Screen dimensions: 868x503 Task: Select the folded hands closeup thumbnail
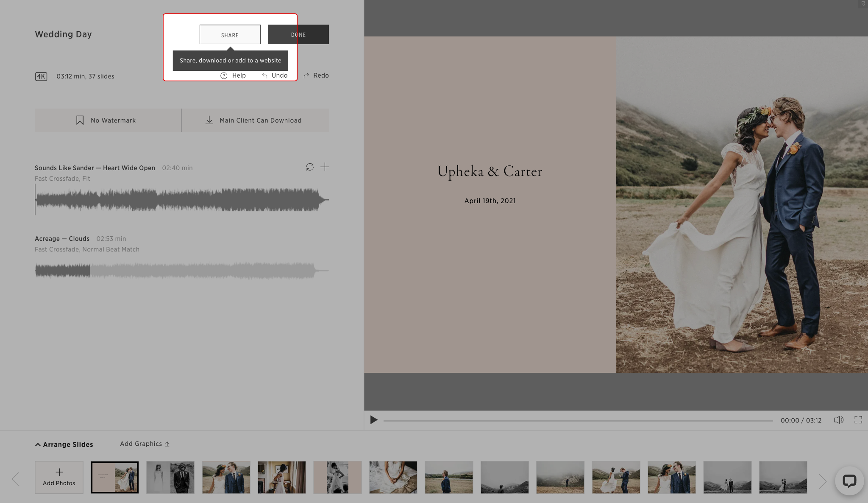pyautogui.click(x=393, y=478)
